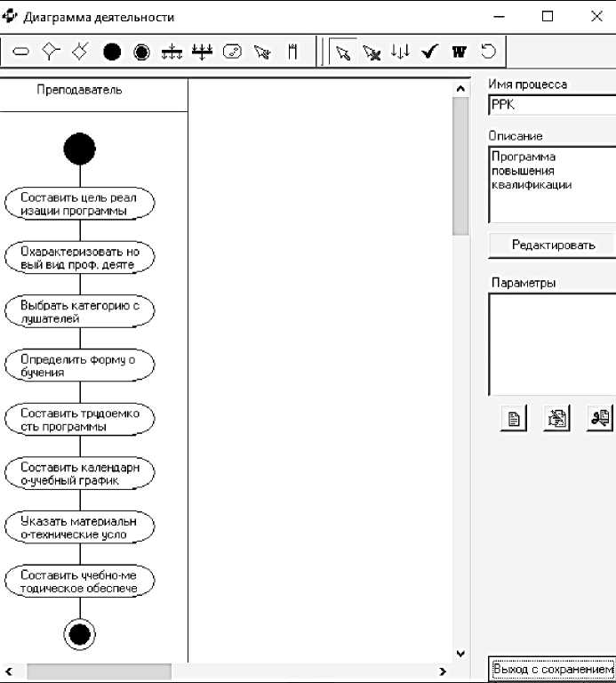Click the vertical arrows arrange icon
The width and height of the screenshot is (616, 683).
click(400, 52)
